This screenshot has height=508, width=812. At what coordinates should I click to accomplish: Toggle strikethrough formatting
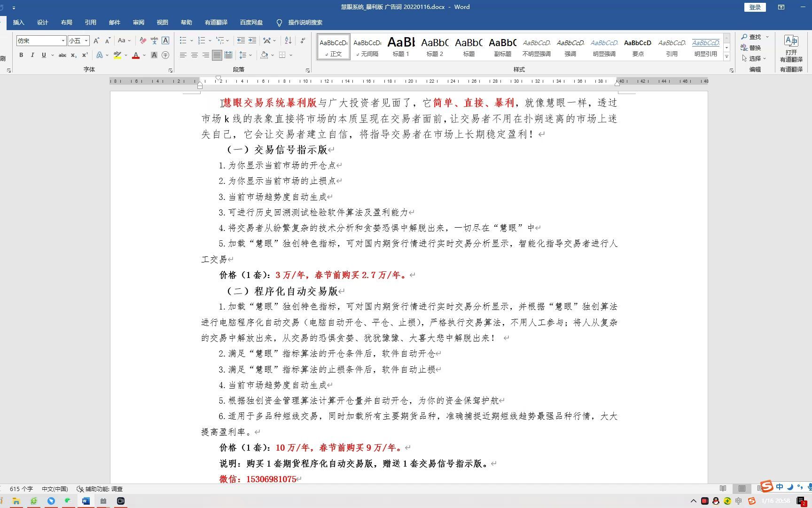point(62,55)
